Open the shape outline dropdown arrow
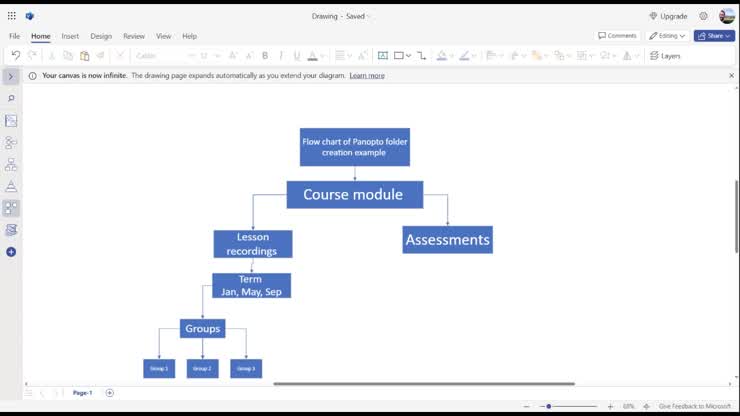The height and width of the screenshot is (416, 740). 474,56
